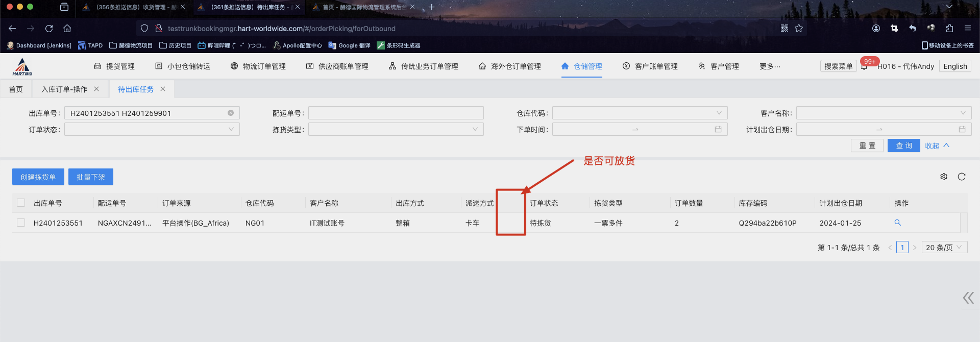Switch to the 入库订单-操作 tab

[x=64, y=89]
